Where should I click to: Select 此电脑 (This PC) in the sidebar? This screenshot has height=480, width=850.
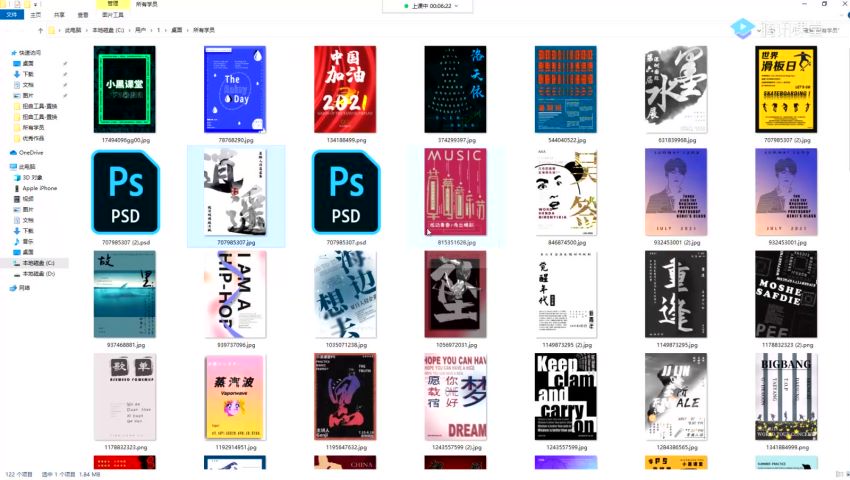click(23, 167)
